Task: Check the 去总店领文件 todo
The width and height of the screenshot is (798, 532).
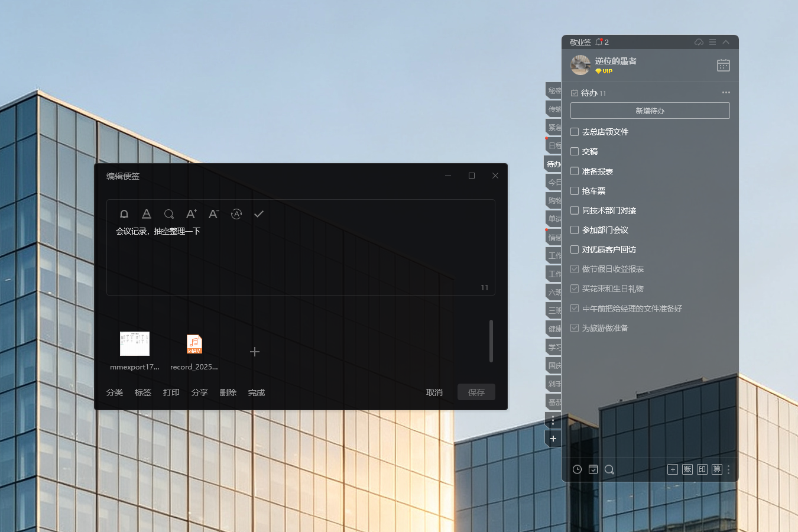Action: pos(575,132)
